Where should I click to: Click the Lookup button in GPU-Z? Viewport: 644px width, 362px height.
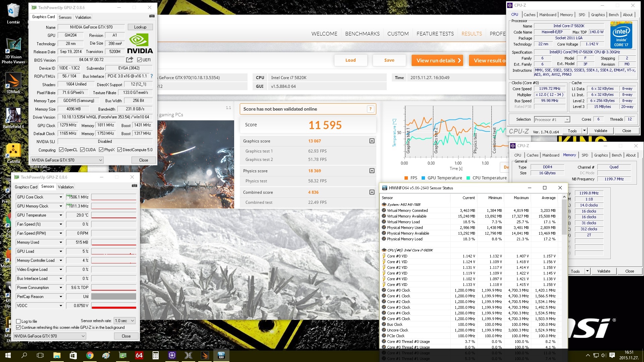(x=140, y=27)
